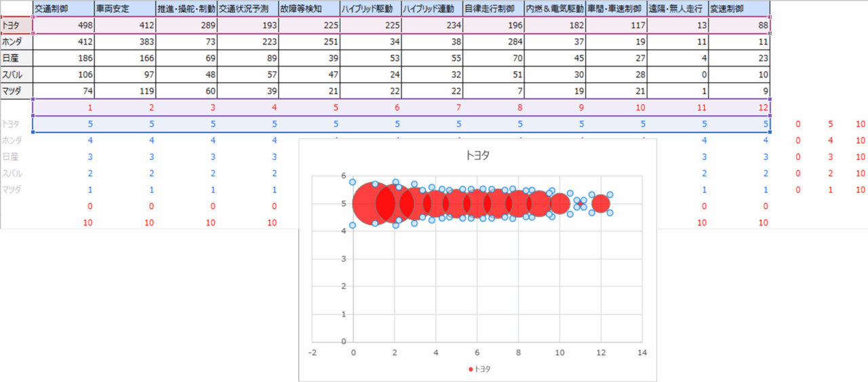Viewport: 868px width, 382px height.
Task: Select the cell with value 166
Action: click(125, 58)
